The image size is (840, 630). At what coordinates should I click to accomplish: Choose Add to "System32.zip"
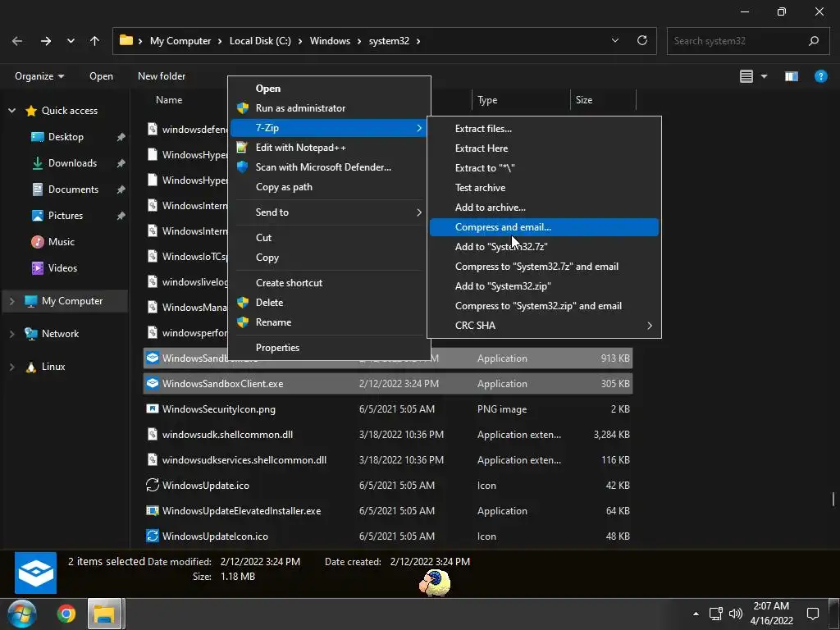(544, 286)
